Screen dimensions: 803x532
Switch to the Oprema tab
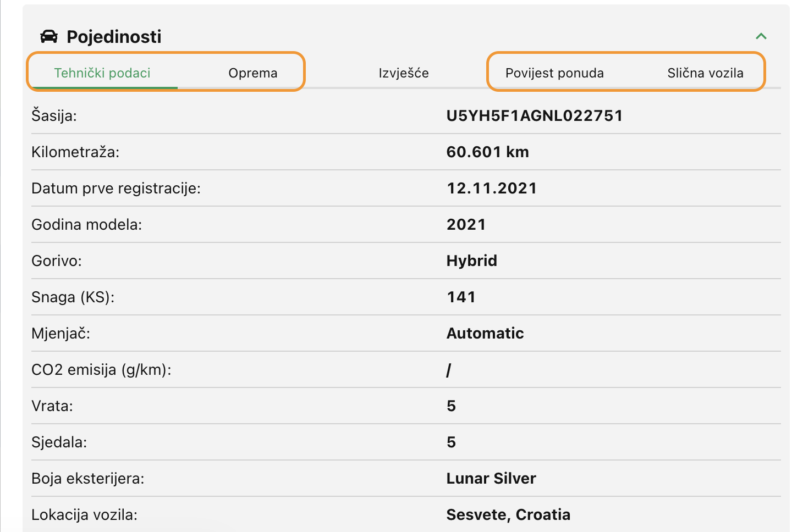(x=253, y=73)
